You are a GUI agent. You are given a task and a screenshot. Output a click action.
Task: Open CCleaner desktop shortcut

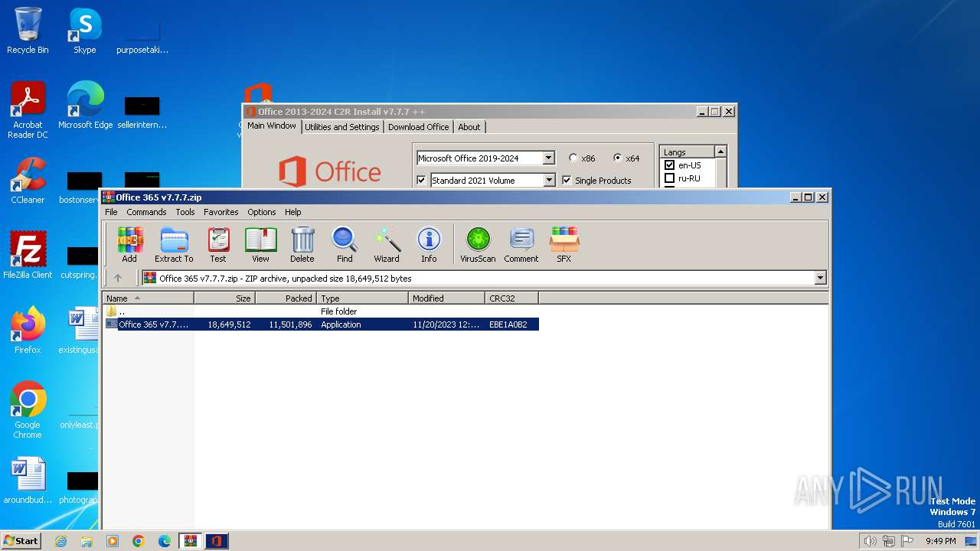(x=28, y=181)
